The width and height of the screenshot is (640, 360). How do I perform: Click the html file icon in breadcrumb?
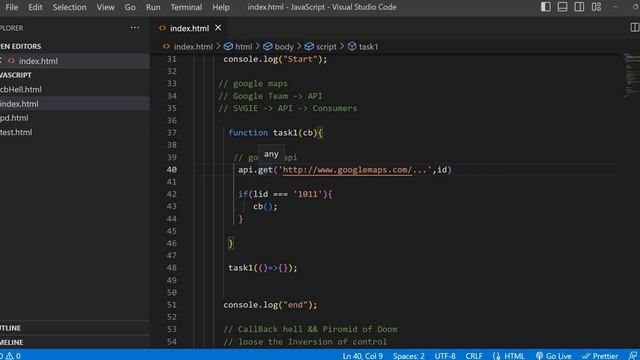coord(166,47)
